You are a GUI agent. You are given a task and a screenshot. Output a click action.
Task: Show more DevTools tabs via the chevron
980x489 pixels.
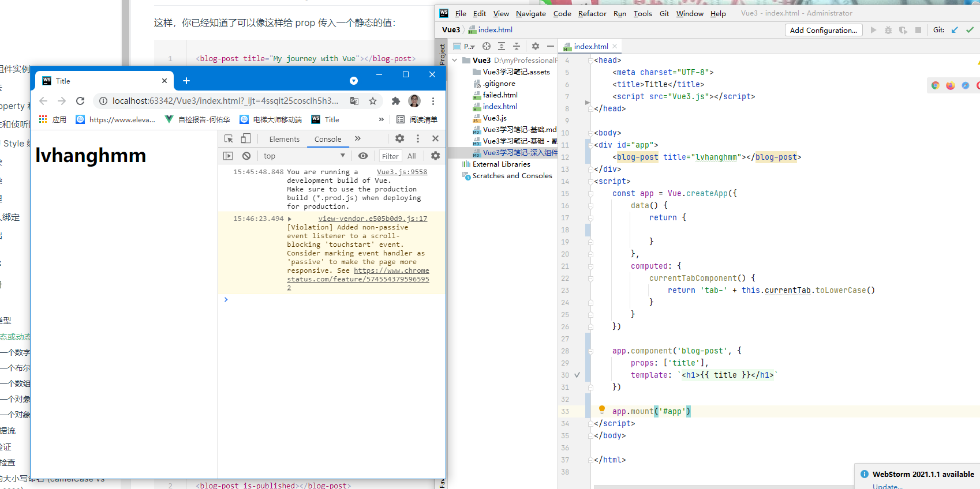[358, 138]
